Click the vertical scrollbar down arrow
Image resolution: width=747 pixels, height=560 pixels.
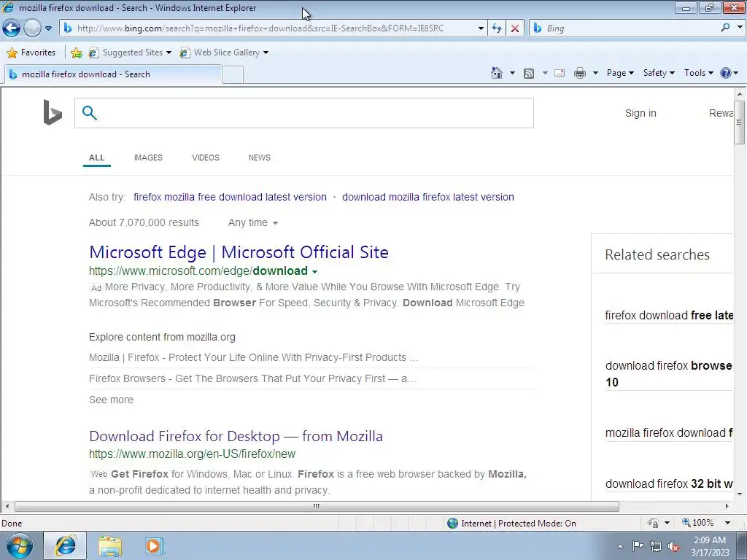[740, 494]
